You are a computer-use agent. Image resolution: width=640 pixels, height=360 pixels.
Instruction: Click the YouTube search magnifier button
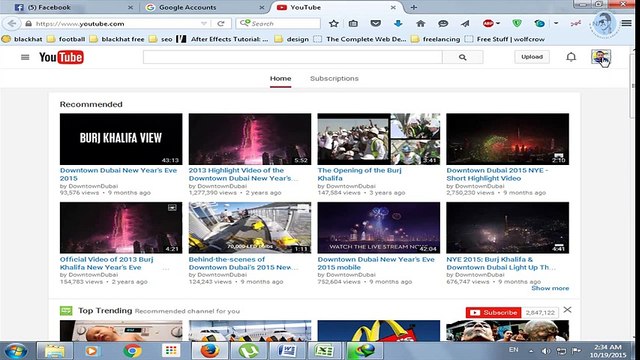click(x=462, y=57)
